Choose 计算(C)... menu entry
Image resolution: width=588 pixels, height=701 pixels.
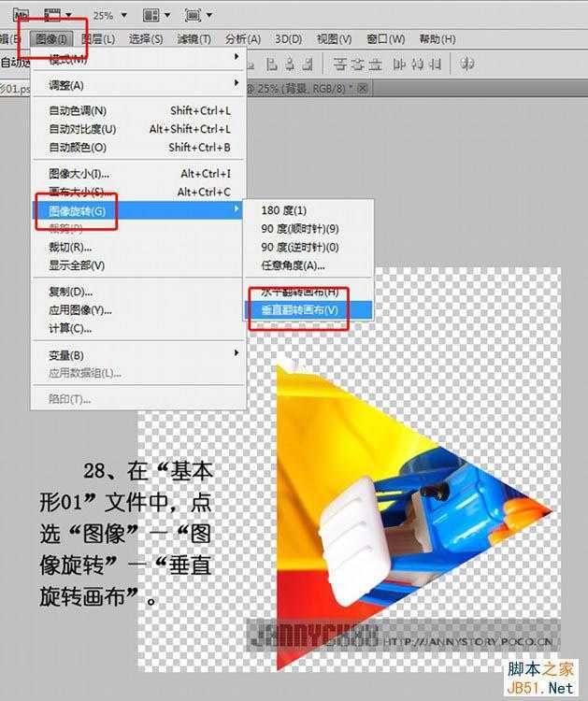pos(138,329)
